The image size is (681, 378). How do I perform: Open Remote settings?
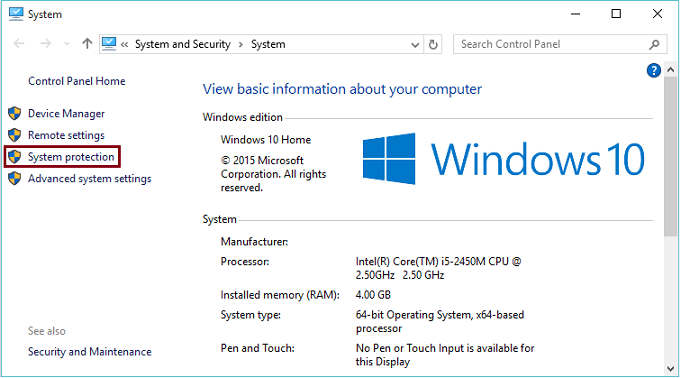click(x=66, y=136)
